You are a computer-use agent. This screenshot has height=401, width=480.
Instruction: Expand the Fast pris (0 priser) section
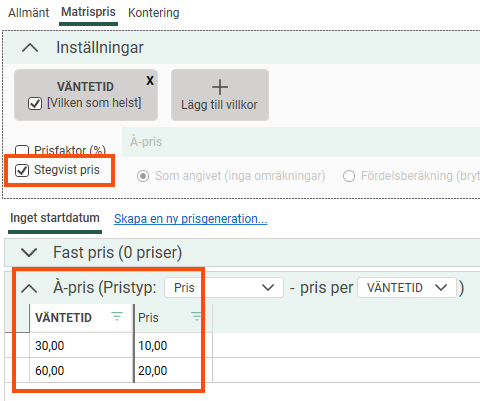(x=29, y=252)
